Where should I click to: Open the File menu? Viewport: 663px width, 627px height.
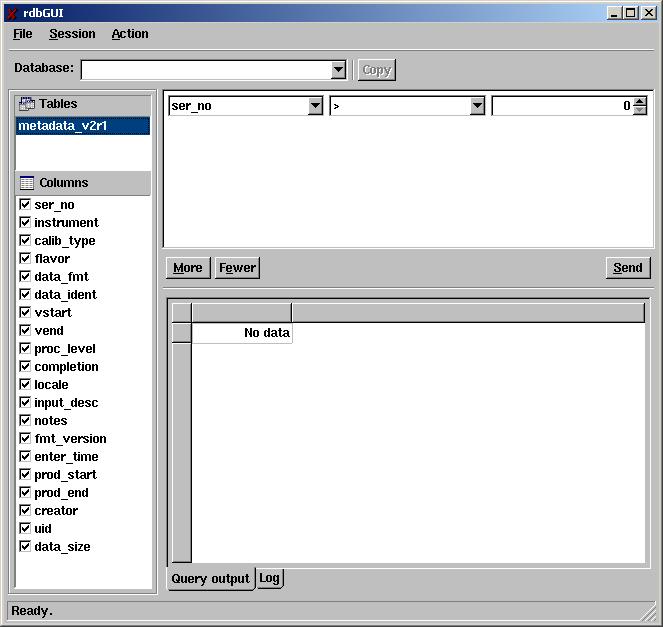point(23,34)
